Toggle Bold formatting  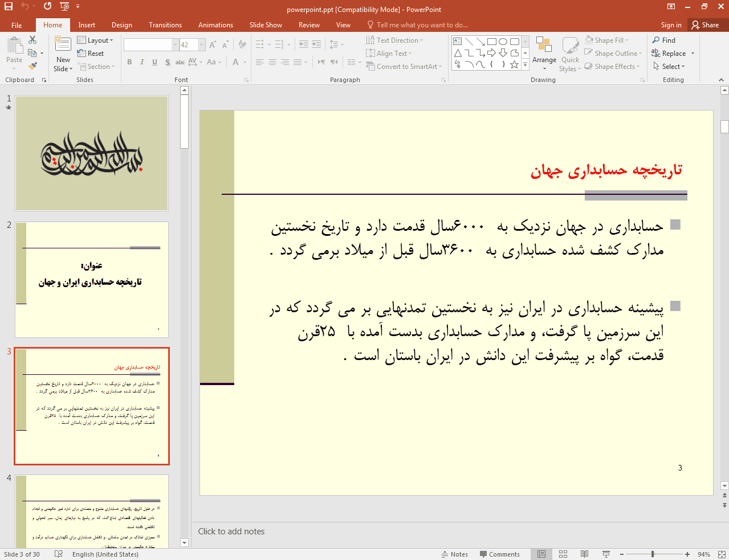tap(129, 62)
